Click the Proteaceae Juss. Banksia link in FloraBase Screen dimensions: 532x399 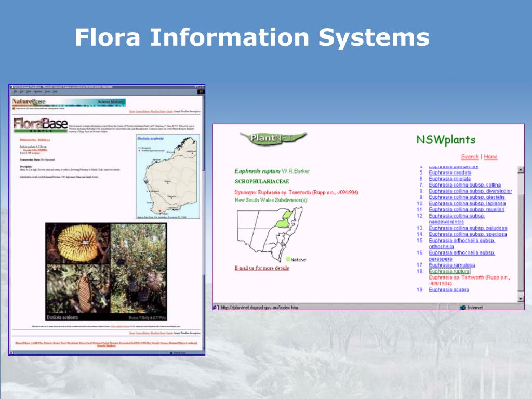35,140
